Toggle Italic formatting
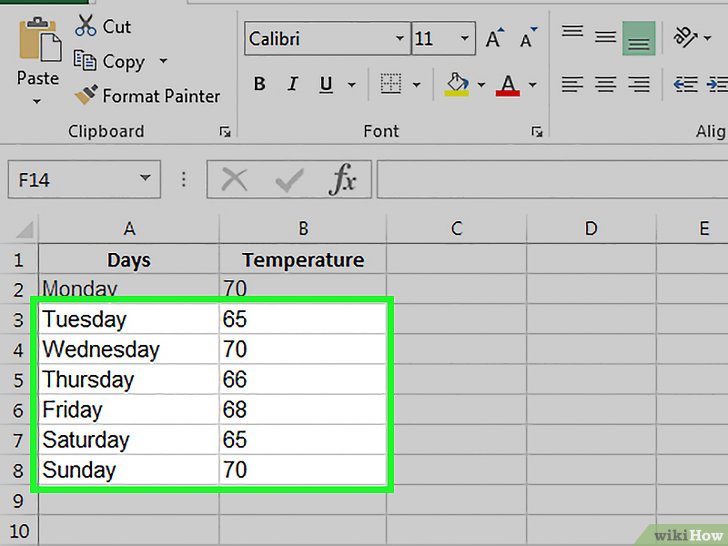 [x=294, y=85]
